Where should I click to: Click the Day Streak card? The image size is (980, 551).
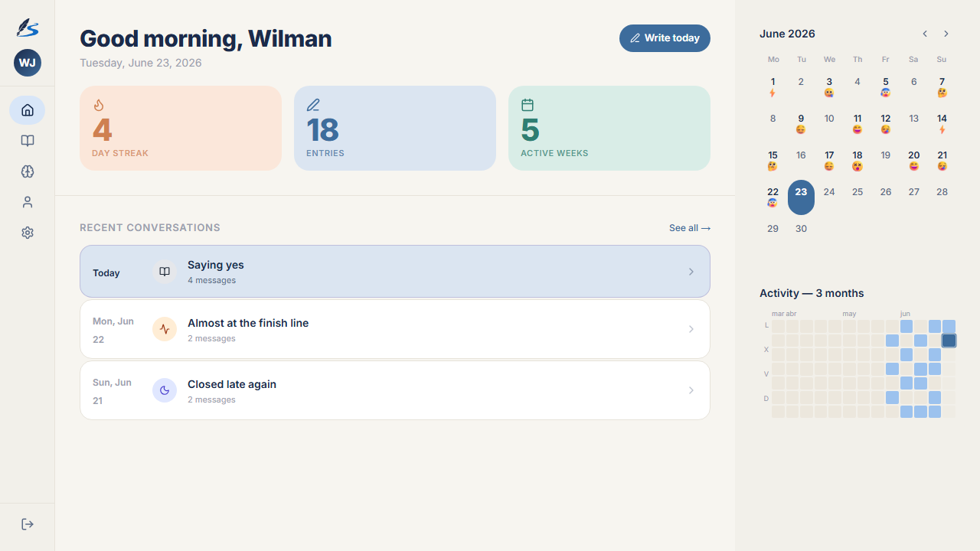[181, 128]
